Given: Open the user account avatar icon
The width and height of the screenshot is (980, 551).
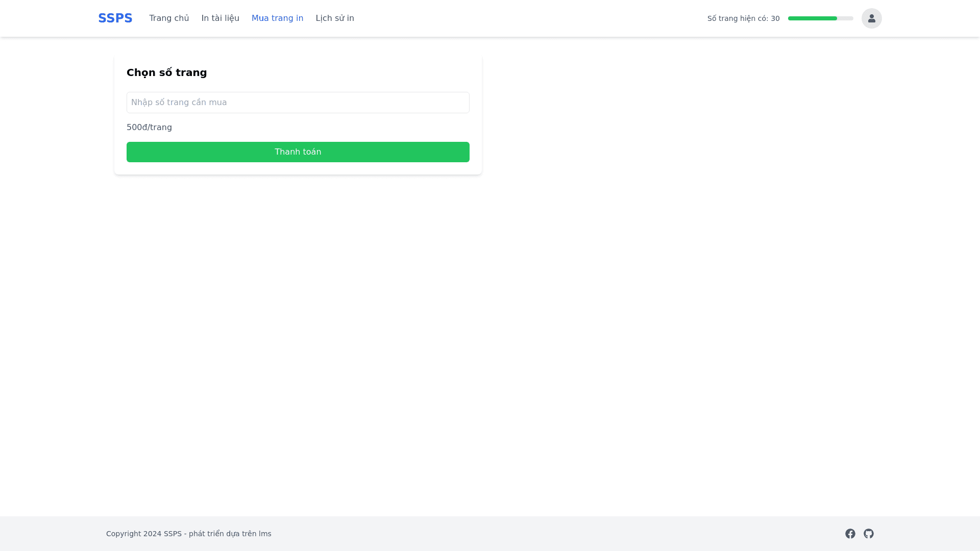Looking at the screenshot, I should click(x=871, y=18).
